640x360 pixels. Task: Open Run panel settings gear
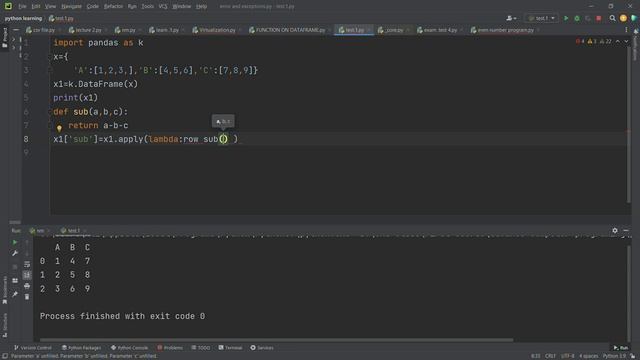tap(615, 231)
